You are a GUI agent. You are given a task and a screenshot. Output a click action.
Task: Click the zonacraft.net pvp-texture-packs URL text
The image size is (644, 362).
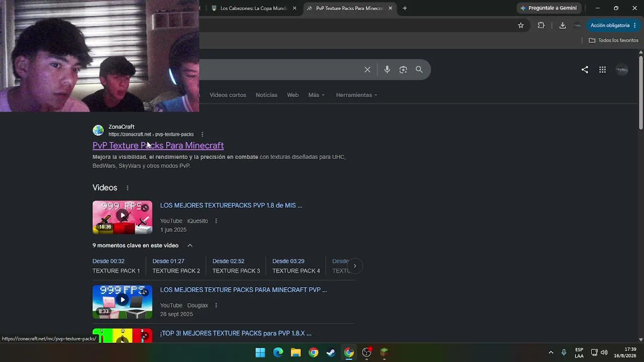(x=151, y=134)
